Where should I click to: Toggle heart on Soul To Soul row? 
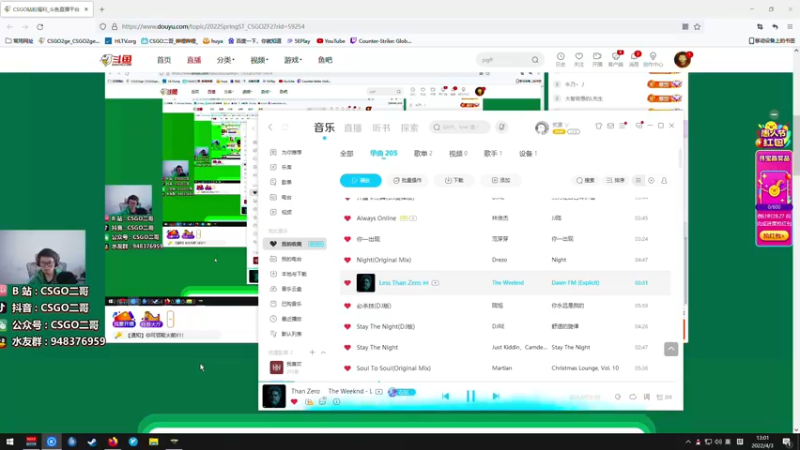pyautogui.click(x=347, y=368)
